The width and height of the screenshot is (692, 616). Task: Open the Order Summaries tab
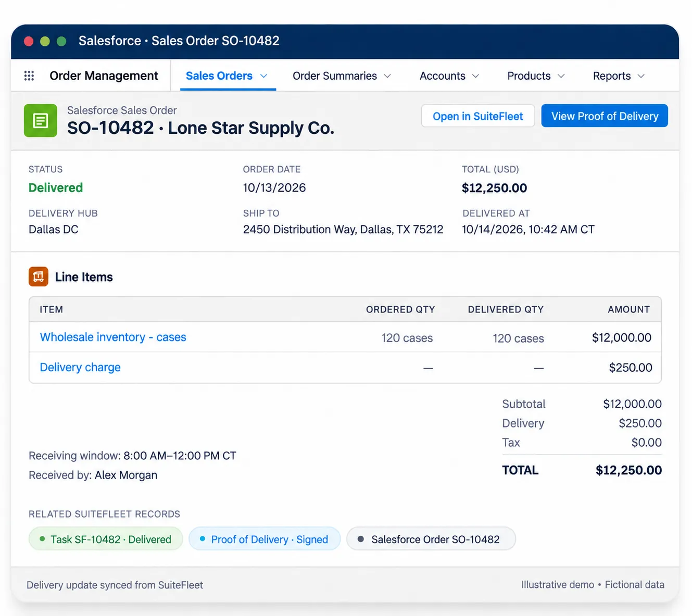coord(335,76)
